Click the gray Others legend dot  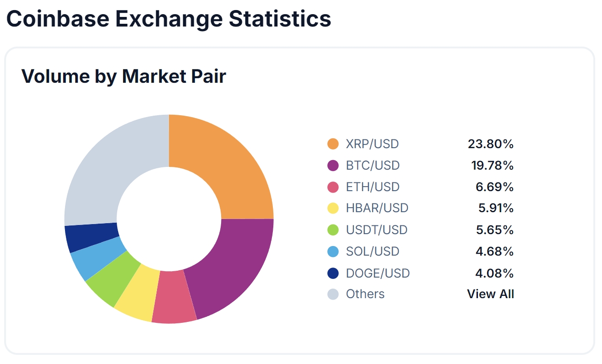[333, 294]
